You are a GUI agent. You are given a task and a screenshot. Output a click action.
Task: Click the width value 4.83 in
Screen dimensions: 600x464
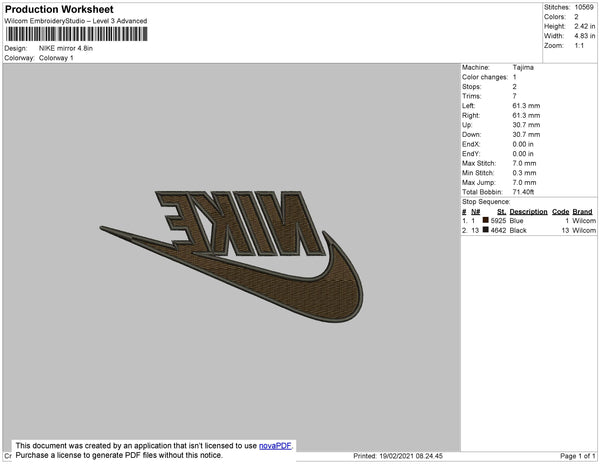(585, 36)
